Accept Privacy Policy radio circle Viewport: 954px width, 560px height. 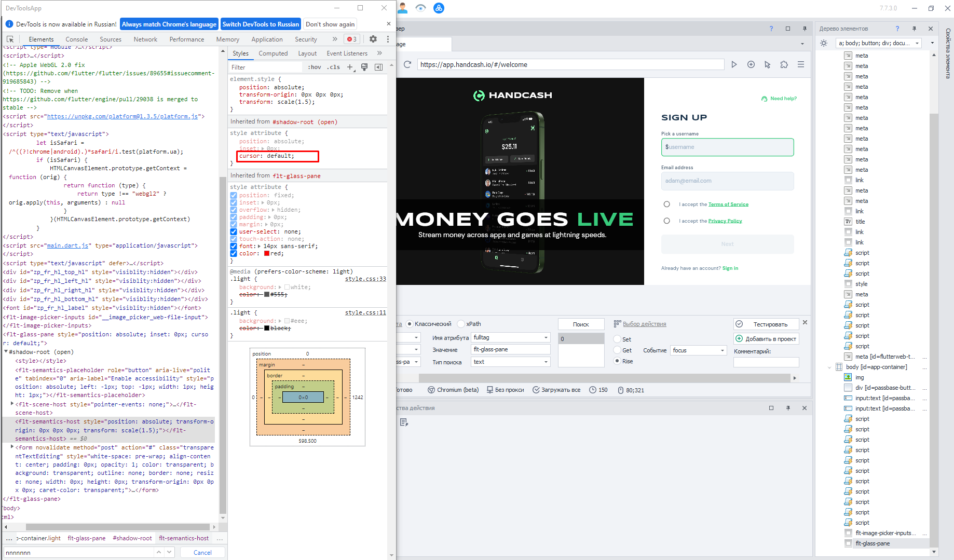666,221
